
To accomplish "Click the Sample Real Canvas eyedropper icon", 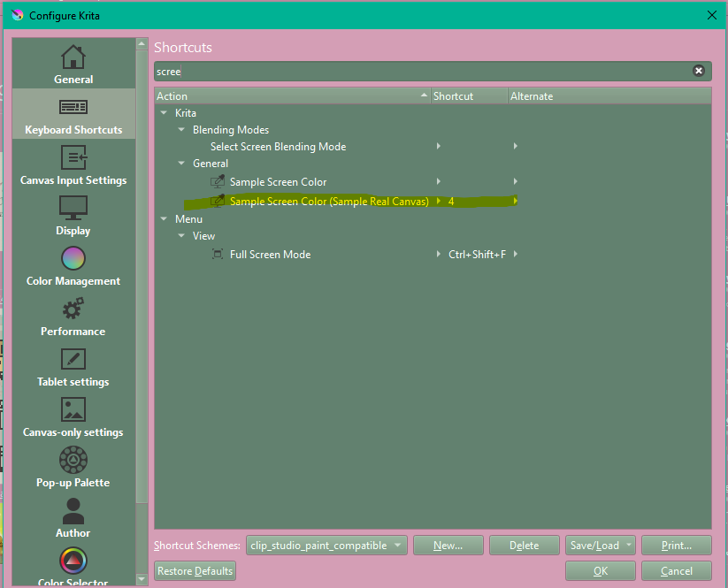I will tap(218, 201).
